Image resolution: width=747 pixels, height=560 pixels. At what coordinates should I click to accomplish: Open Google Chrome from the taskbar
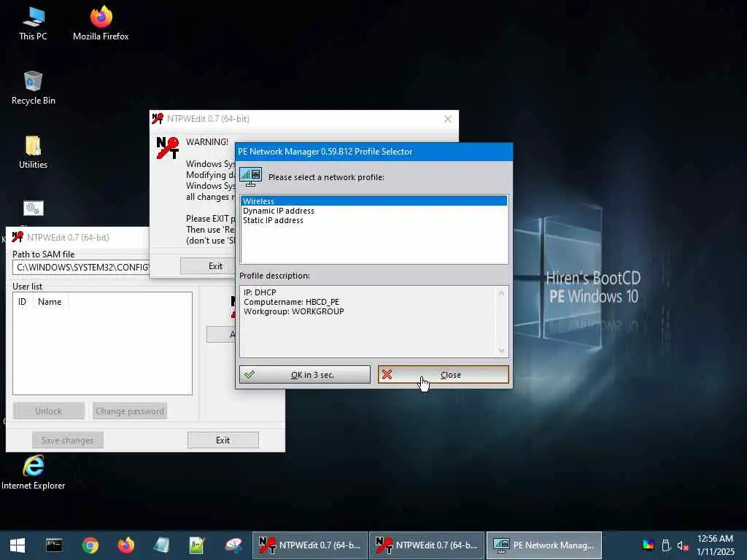coord(90,545)
